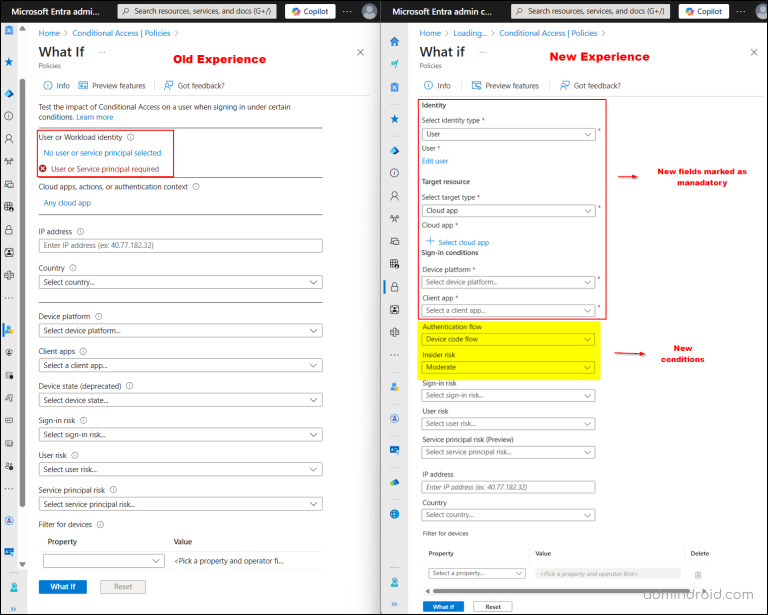Click the user icon in New Experience sidebar

click(394, 196)
